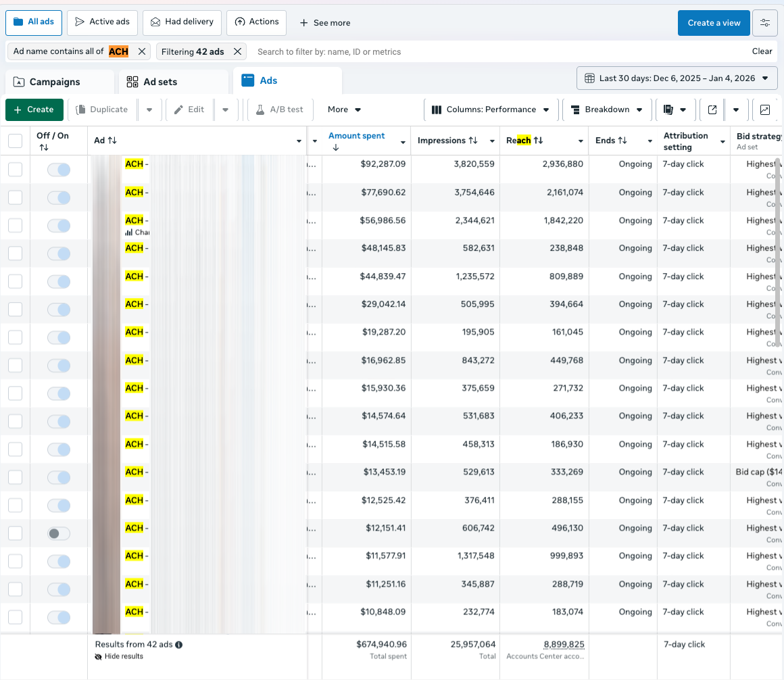Click the Duplicate button
The image size is (784, 680).
101,110
